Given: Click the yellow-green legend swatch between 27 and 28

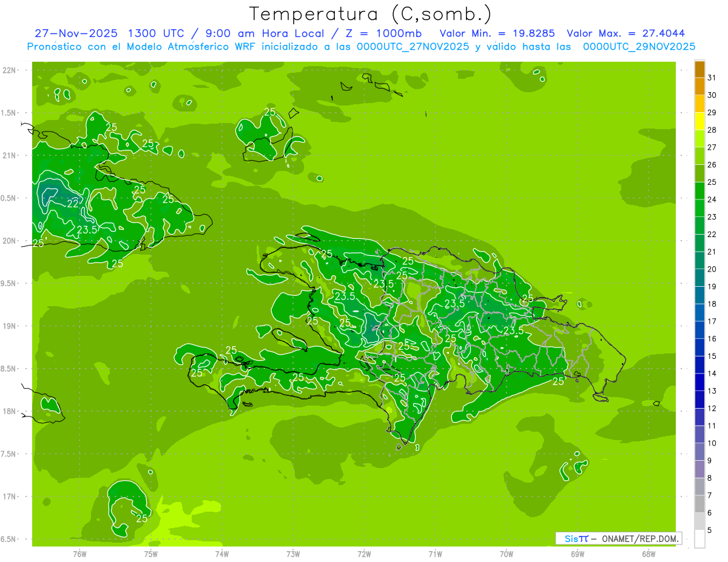Looking at the screenshot, I should (x=699, y=139).
